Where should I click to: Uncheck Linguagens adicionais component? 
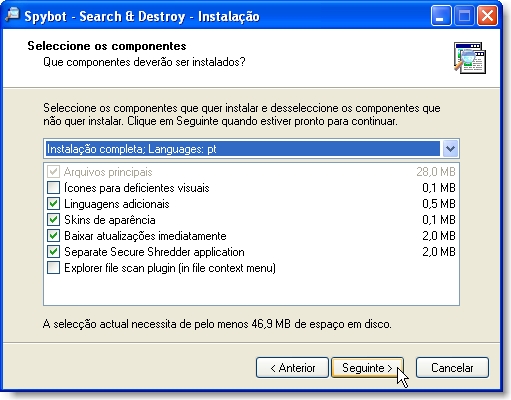click(53, 204)
